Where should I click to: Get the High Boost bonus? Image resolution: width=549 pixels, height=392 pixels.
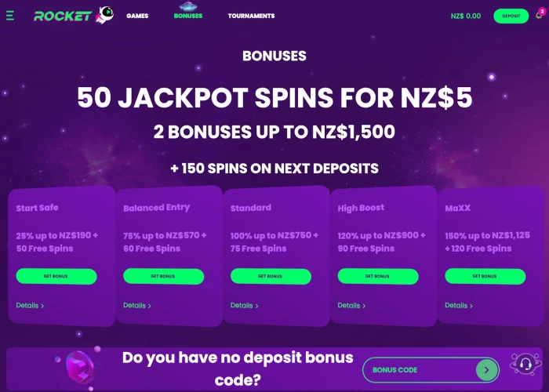378,276
